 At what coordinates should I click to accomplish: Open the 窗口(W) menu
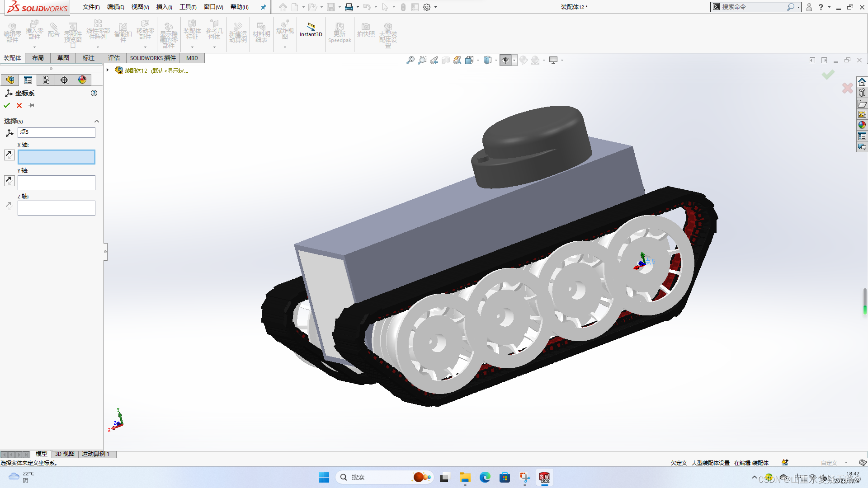click(x=213, y=7)
